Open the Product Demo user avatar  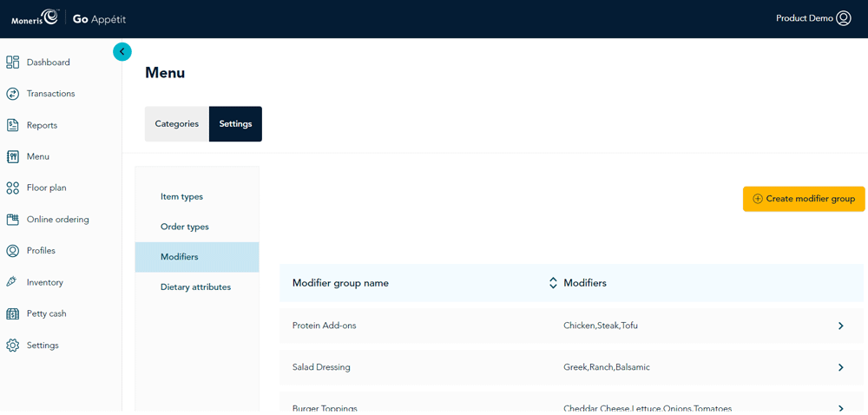tap(844, 18)
